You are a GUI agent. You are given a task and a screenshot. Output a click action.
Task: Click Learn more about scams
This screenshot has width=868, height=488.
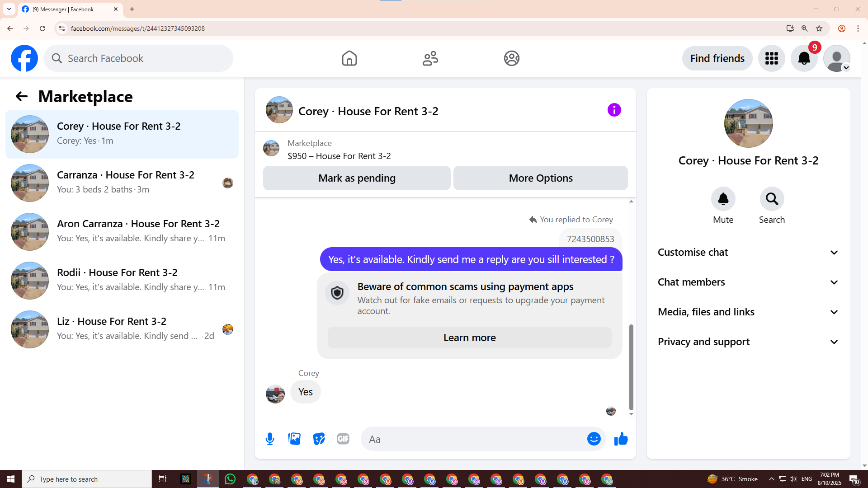pos(469,338)
